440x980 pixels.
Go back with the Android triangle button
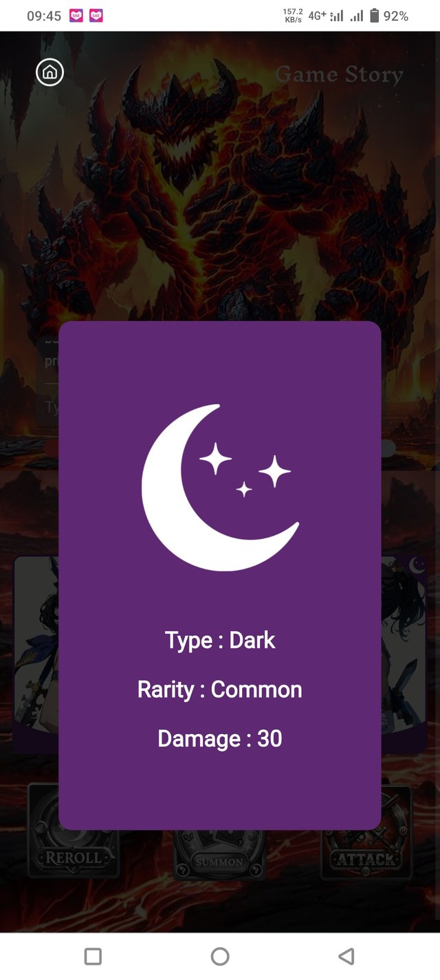pos(346,956)
